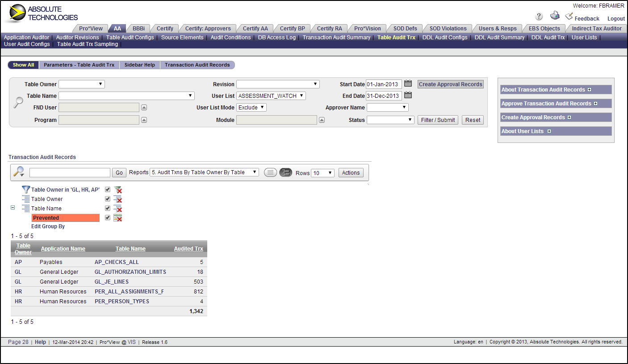Open Transaction Audit Summary menu item
The image size is (628, 364).
click(336, 38)
